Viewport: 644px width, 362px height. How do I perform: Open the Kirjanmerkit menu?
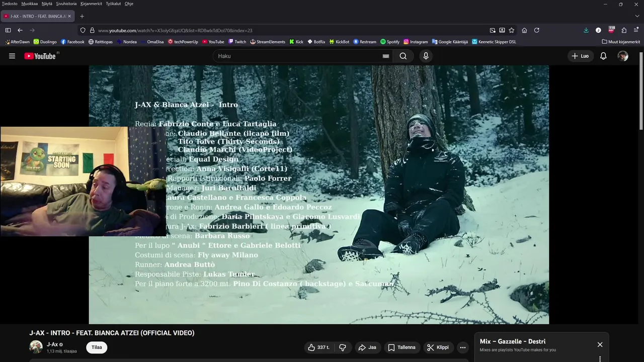pyautogui.click(x=92, y=4)
